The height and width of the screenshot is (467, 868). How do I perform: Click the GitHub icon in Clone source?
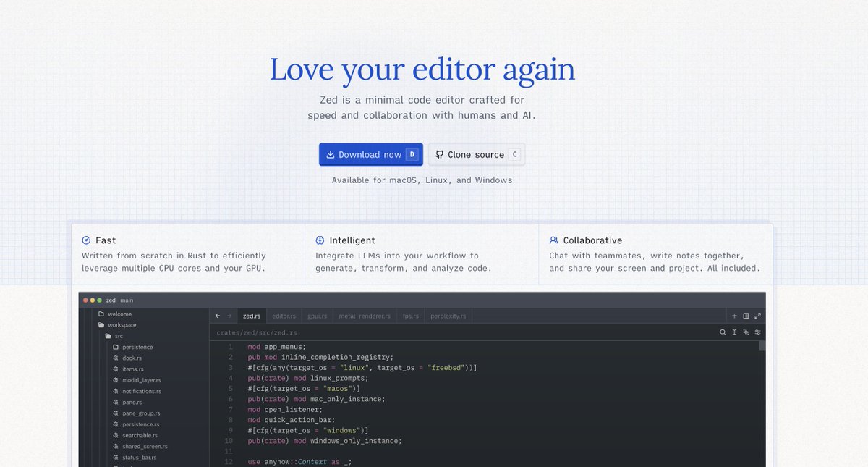pos(439,154)
